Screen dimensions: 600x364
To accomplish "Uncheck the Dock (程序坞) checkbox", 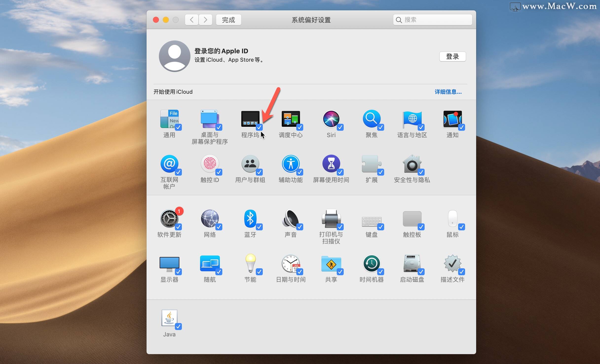I will click(x=259, y=127).
